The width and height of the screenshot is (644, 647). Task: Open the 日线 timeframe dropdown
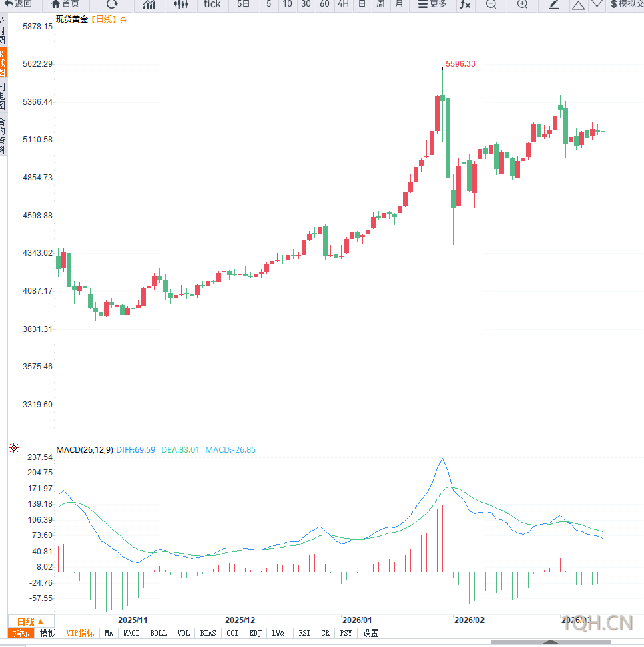28,622
